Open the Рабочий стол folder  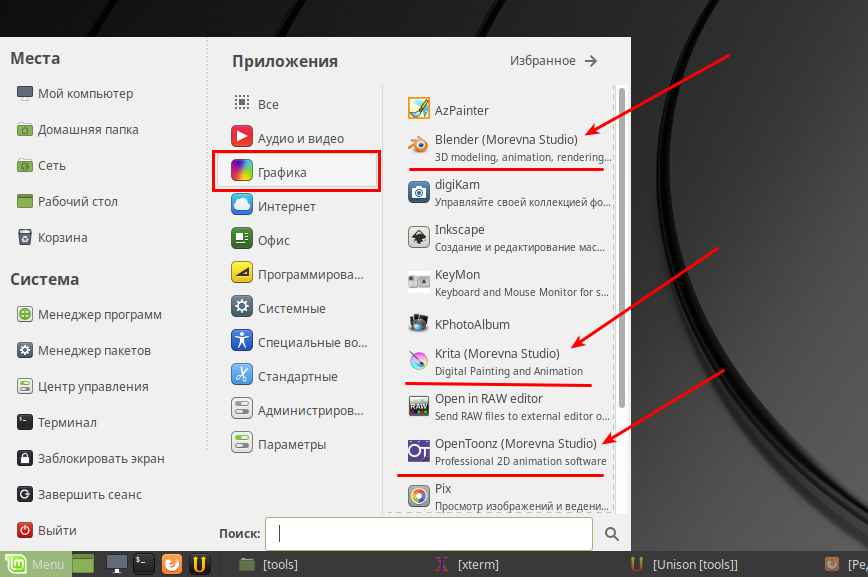(x=68, y=201)
